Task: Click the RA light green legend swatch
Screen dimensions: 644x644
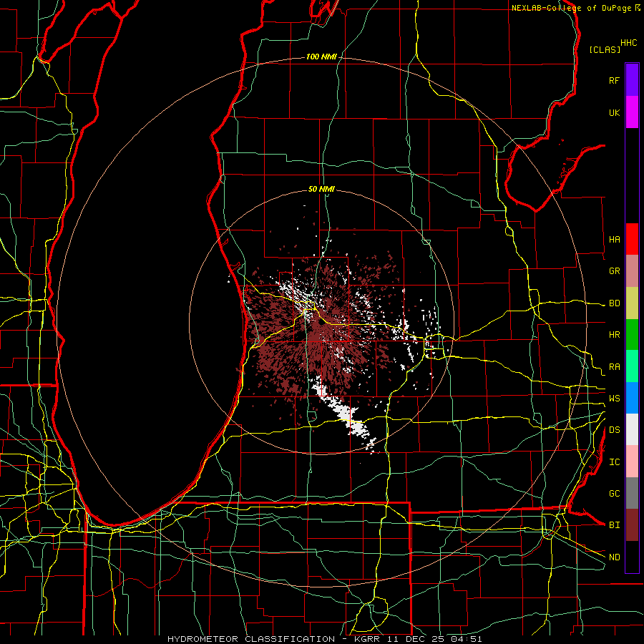Action: point(632,366)
